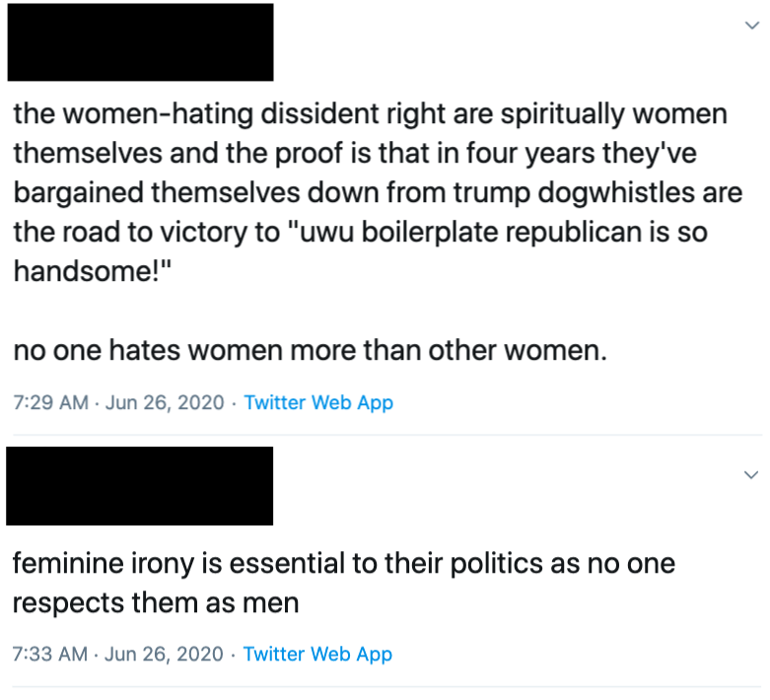Open the first tweet's chevron options menu
Image resolution: width=770 pixels, height=700 pixels.
753,26
